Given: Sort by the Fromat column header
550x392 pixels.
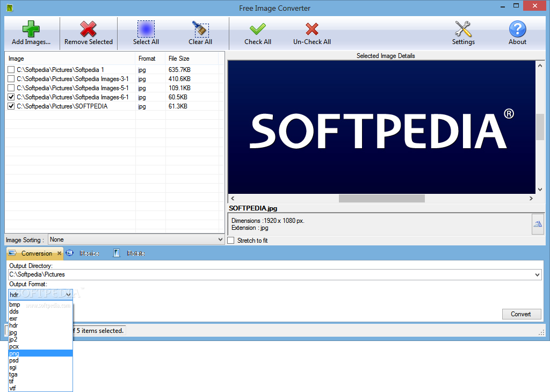Looking at the screenshot, I should (150, 59).
